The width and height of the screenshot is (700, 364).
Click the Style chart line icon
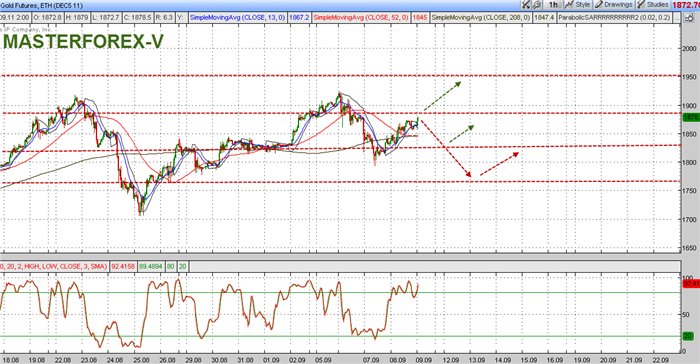(x=569, y=4)
